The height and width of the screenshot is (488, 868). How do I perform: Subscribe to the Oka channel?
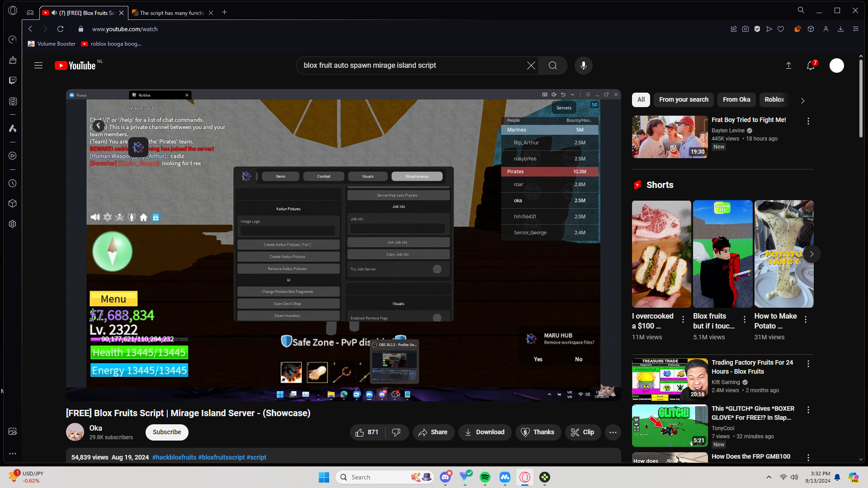pyautogui.click(x=167, y=432)
